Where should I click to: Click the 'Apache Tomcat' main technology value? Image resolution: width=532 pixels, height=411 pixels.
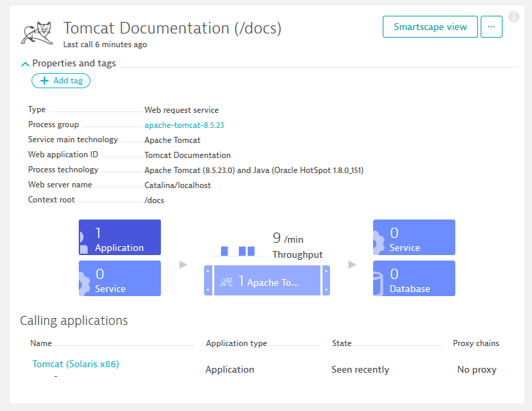[x=173, y=140]
